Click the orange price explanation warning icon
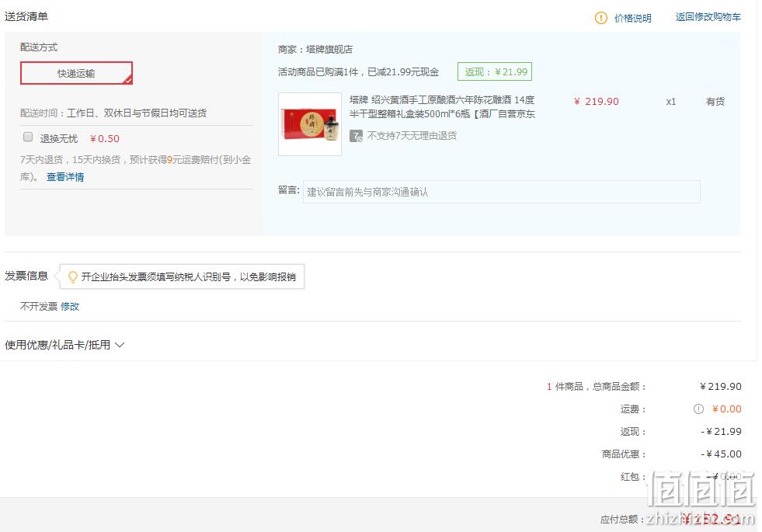Image resolution: width=762 pixels, height=532 pixels. click(x=601, y=18)
